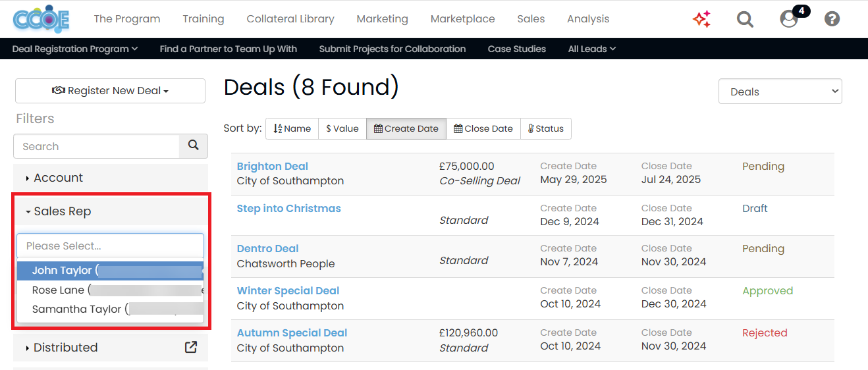Open the Deals view selector
This screenshot has height=370, width=868.
[780, 92]
